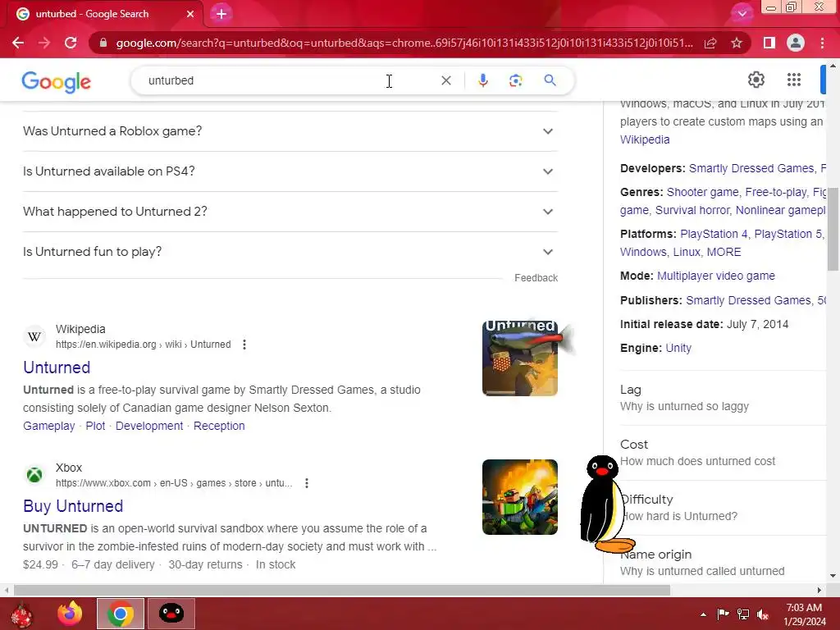The width and height of the screenshot is (840, 630).
Task: Open the share page icon in address bar
Action: [x=710, y=43]
